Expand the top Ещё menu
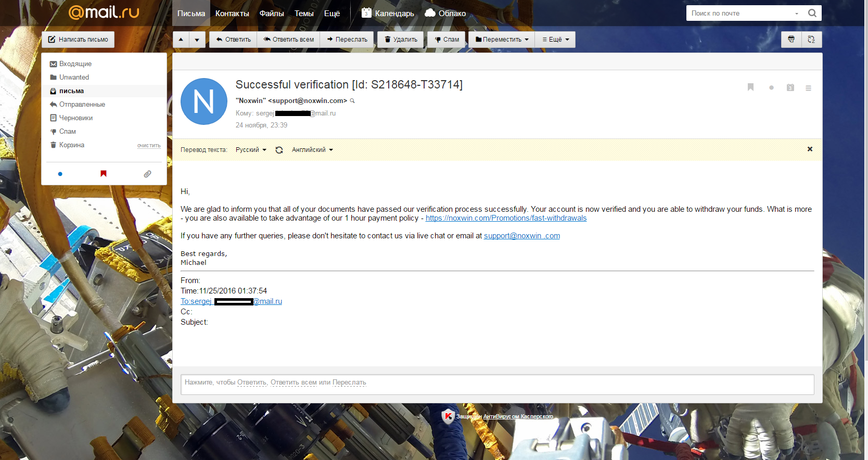 click(332, 13)
